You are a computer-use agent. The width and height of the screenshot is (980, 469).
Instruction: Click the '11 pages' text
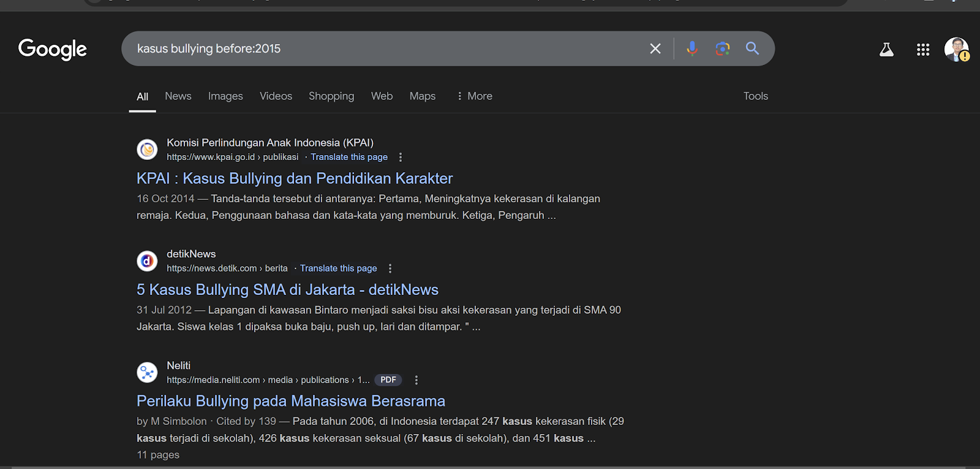pyautogui.click(x=158, y=455)
